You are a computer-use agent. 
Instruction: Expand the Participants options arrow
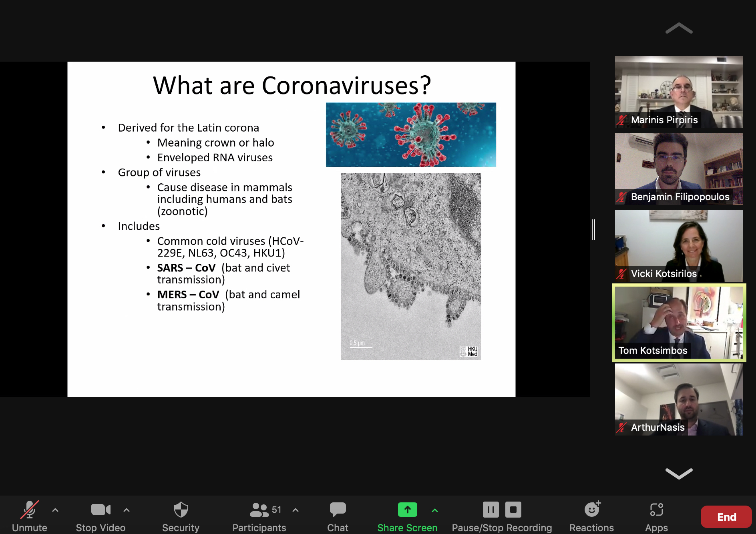coord(296,510)
